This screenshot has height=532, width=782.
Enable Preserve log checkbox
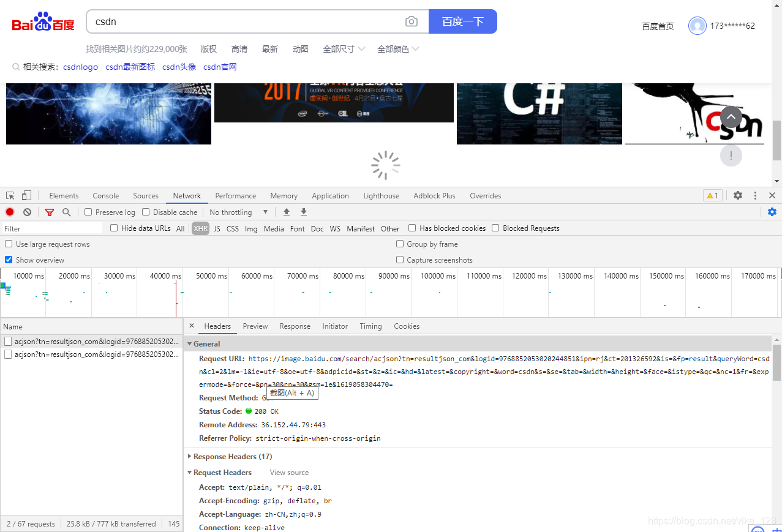[x=88, y=212]
